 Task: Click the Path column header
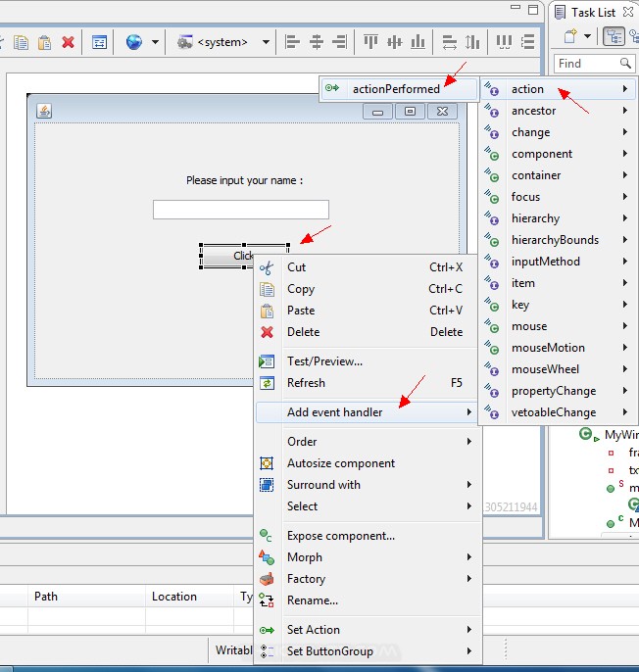point(46,597)
